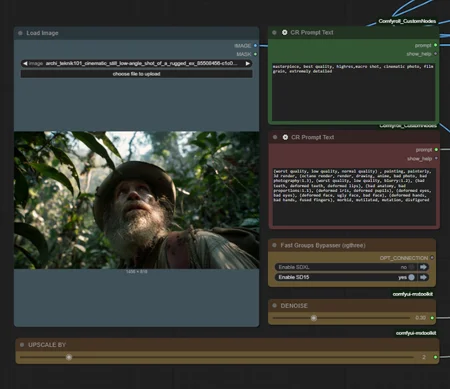Click the choose file to upload button
This screenshot has height=389, width=450.
[x=137, y=74]
